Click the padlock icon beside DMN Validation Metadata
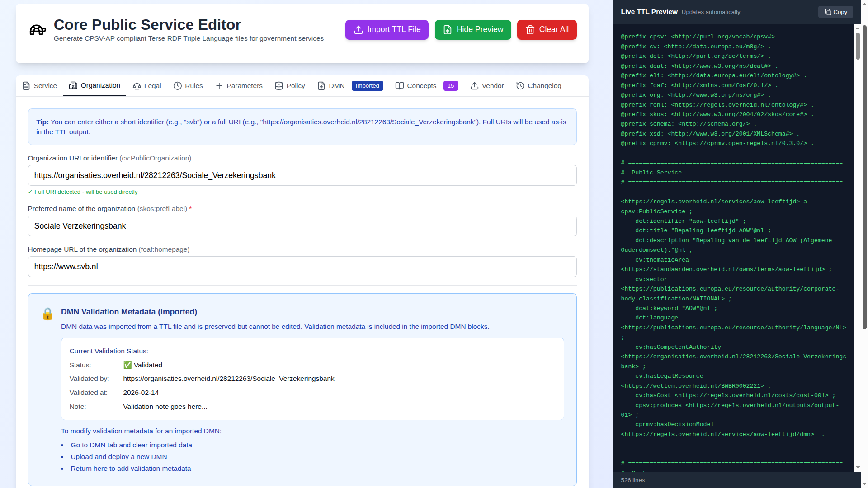 tap(48, 314)
